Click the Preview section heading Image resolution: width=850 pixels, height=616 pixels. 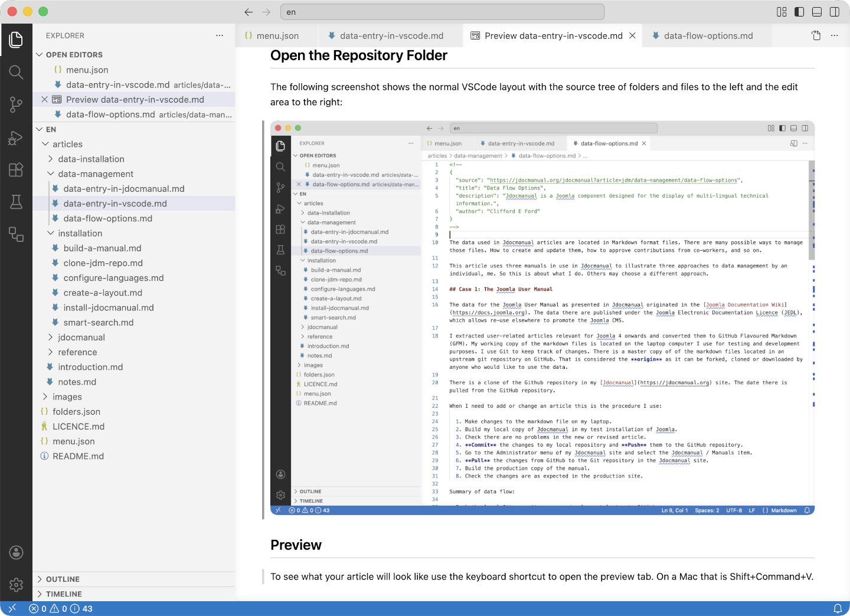[x=296, y=545]
